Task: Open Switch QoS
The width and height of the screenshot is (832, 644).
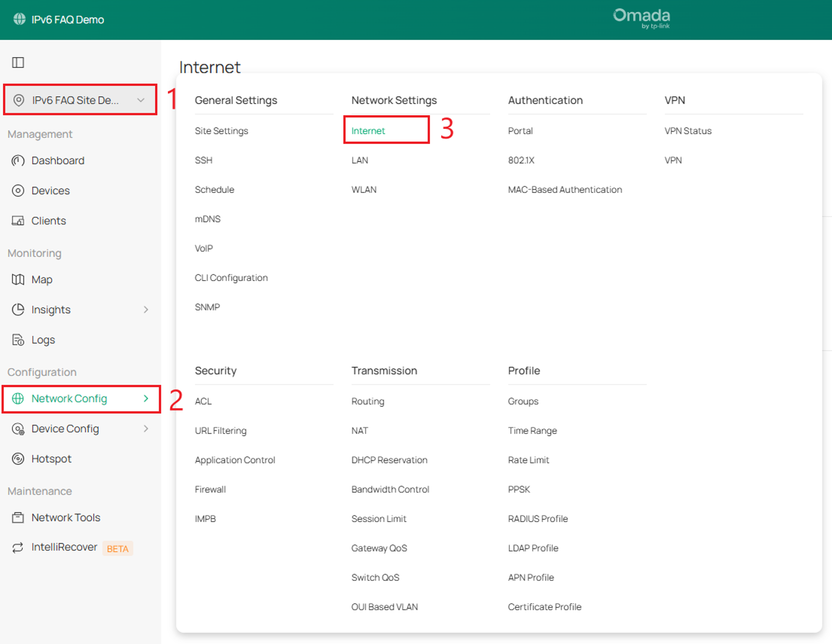Action: 376,577
